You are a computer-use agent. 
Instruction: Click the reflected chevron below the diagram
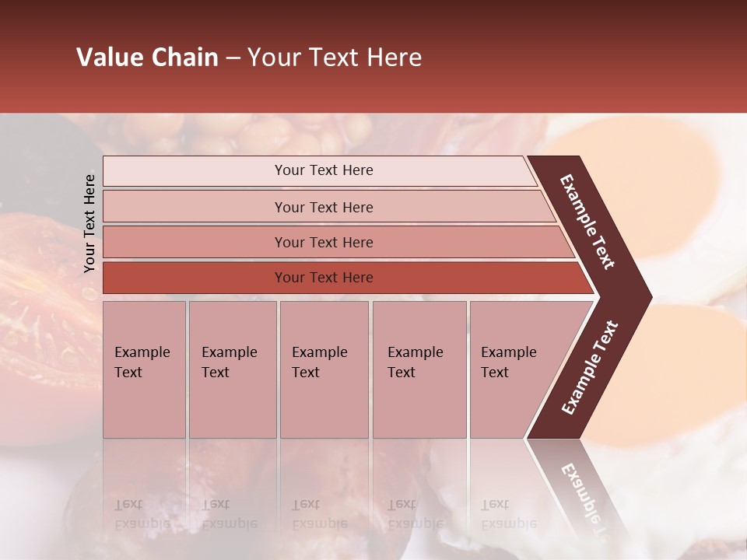(x=579, y=491)
